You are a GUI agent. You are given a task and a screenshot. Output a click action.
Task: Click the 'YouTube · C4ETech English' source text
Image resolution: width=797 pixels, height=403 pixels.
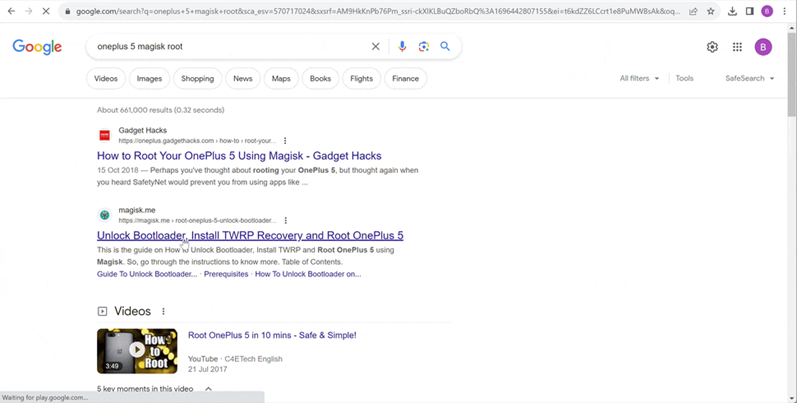point(235,359)
